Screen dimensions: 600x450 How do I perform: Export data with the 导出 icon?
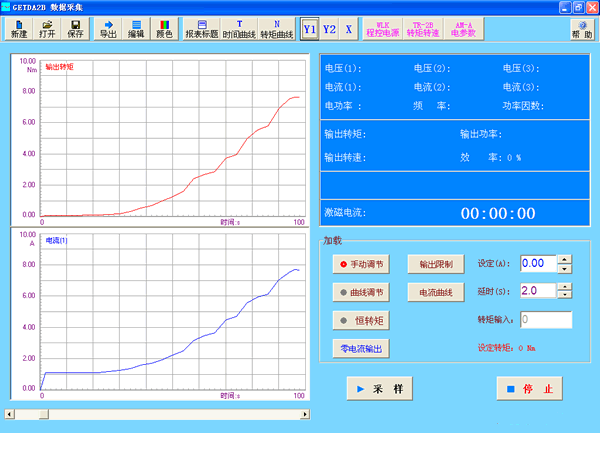pyautogui.click(x=108, y=28)
